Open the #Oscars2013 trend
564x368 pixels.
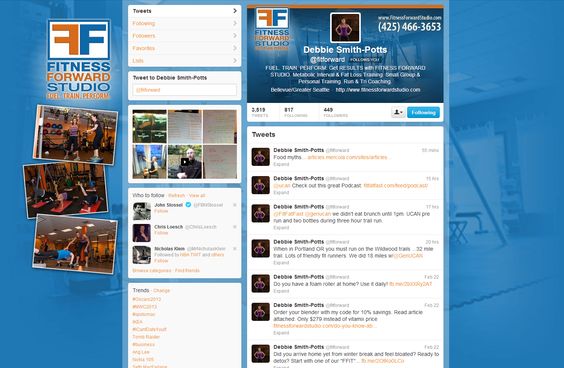click(x=146, y=299)
